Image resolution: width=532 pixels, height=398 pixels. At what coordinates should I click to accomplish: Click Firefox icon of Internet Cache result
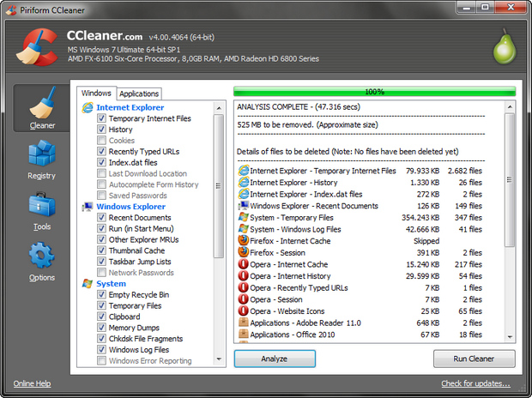coord(244,240)
